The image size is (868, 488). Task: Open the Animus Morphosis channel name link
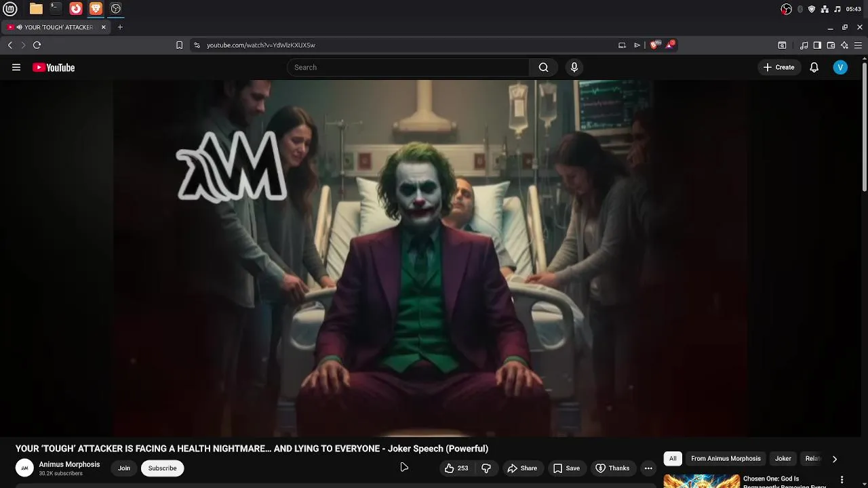click(x=69, y=464)
